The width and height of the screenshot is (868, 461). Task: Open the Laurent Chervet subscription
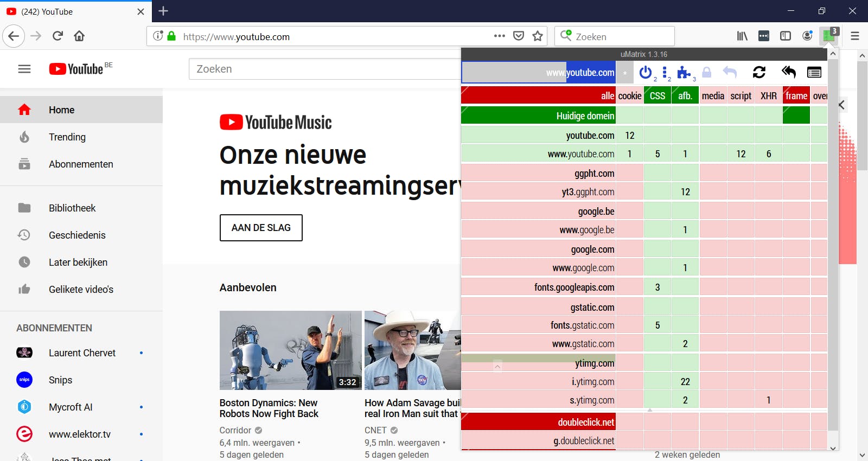click(81, 353)
